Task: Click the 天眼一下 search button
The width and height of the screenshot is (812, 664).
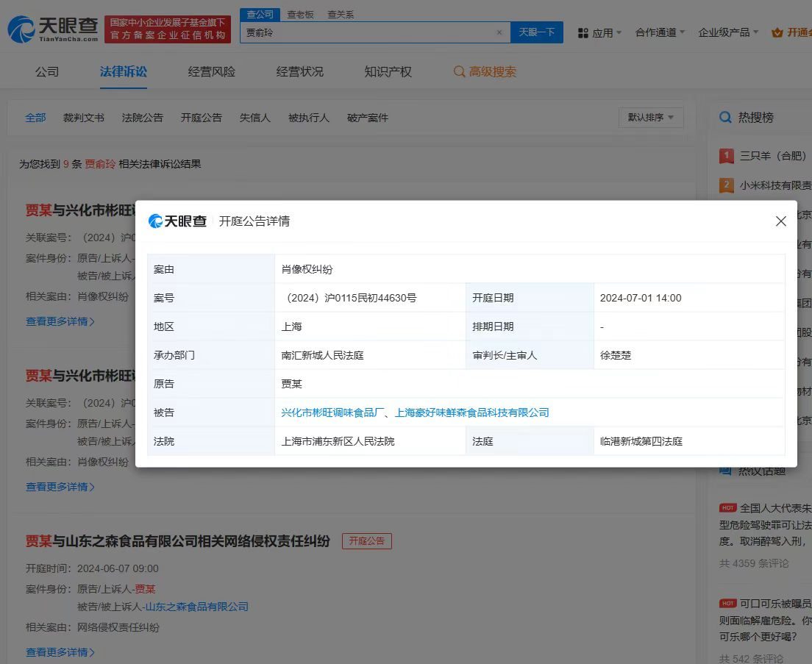Action: pyautogui.click(x=538, y=32)
